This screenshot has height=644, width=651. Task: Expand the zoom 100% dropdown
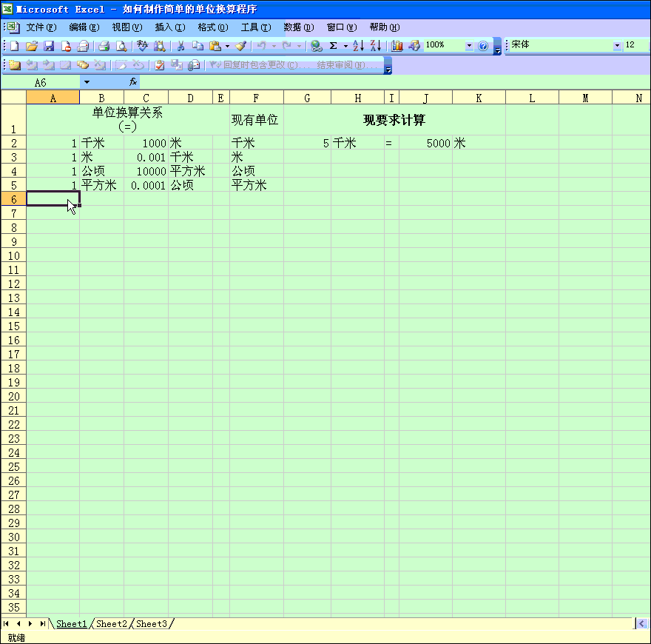(x=468, y=46)
